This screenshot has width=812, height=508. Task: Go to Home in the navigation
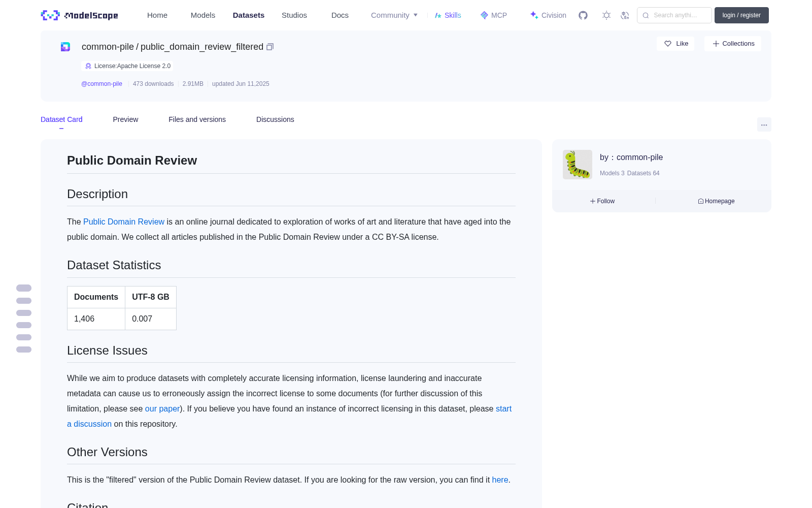157,15
